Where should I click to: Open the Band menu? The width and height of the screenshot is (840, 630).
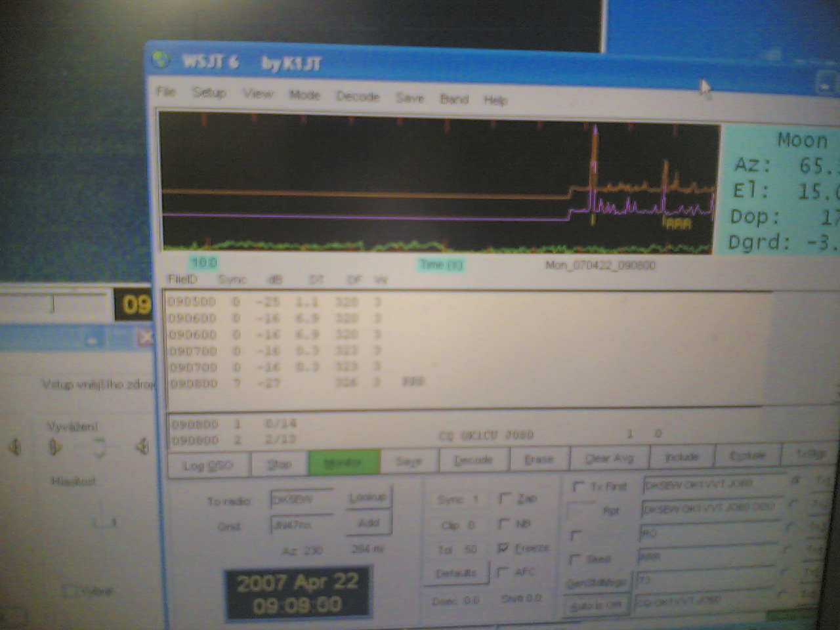coord(454,99)
